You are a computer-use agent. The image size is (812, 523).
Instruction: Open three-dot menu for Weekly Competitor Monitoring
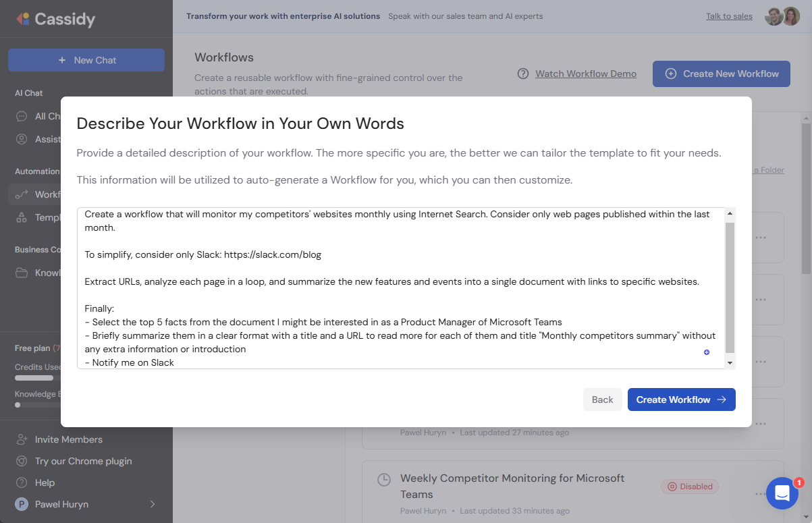(x=761, y=495)
